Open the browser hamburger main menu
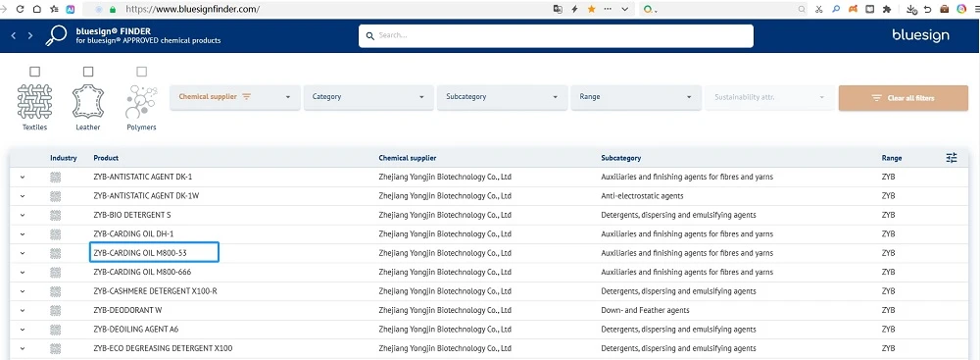980x360 pixels. tap(976, 10)
